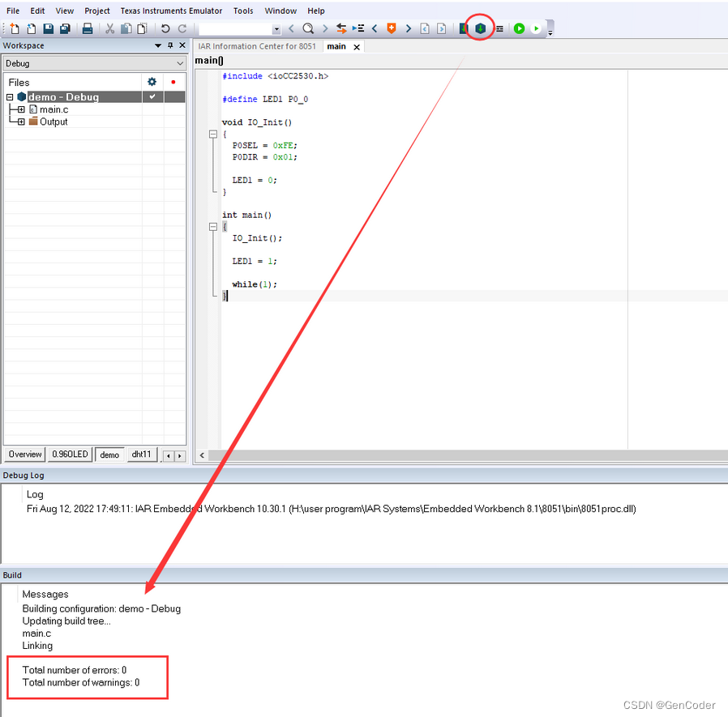Viewport: 728px width, 717px height.
Task: Close the Workspace panel
Action: point(182,45)
